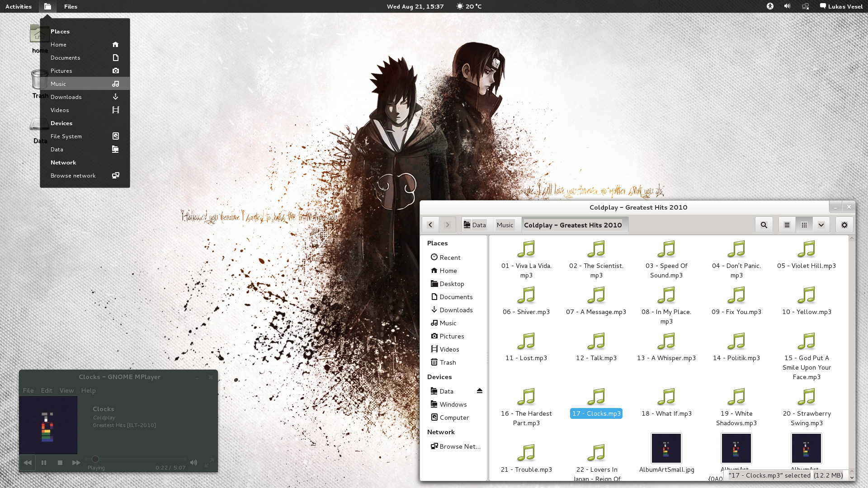Click the network indicator in the top bar
This screenshot has height=488, width=868.
point(805,6)
